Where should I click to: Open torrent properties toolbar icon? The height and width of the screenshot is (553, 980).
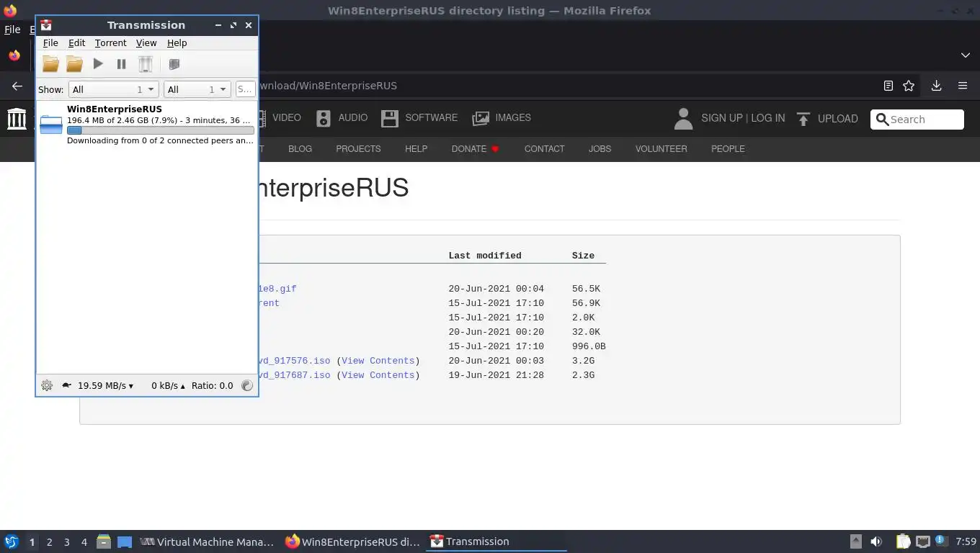(174, 64)
